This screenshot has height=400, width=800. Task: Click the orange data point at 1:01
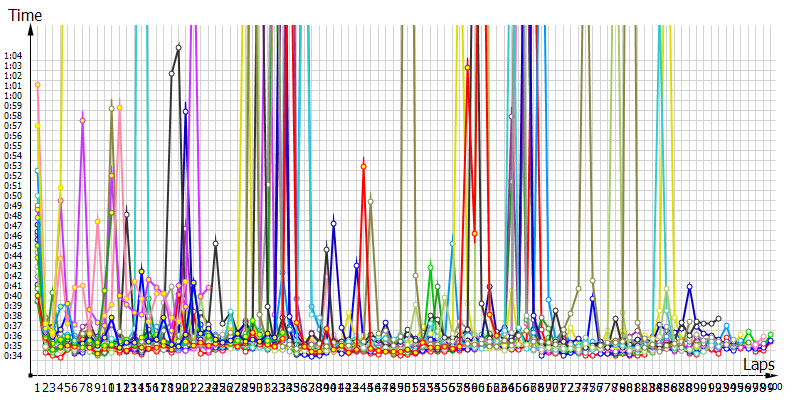pyautogui.click(x=37, y=85)
